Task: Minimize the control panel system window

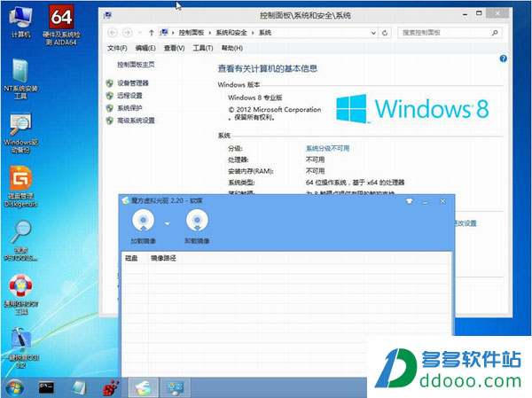Action: 465,14
